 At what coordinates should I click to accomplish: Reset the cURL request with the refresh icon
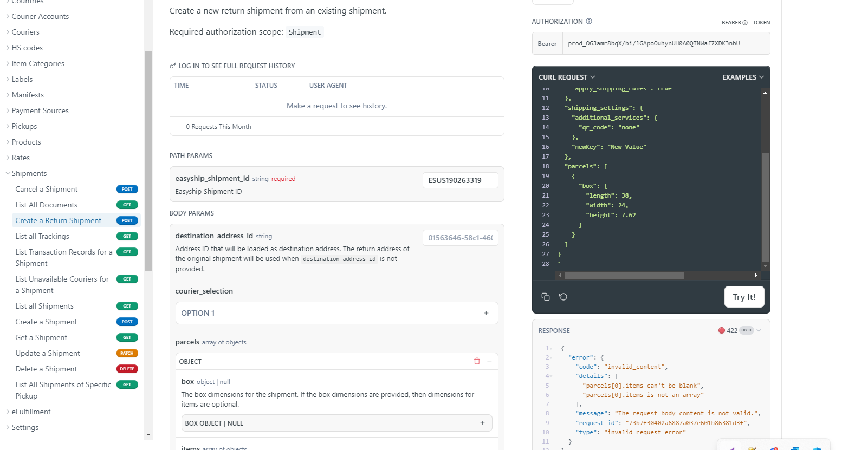(x=563, y=297)
